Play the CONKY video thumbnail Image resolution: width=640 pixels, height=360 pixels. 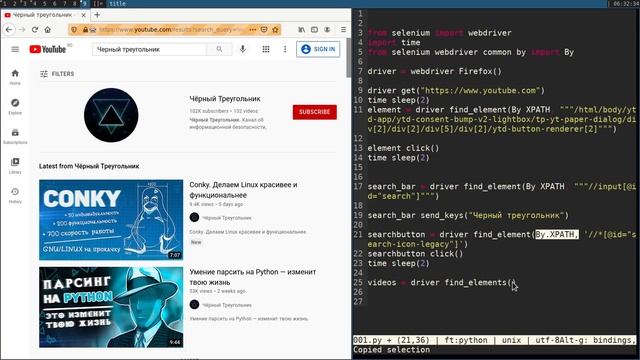[111, 220]
